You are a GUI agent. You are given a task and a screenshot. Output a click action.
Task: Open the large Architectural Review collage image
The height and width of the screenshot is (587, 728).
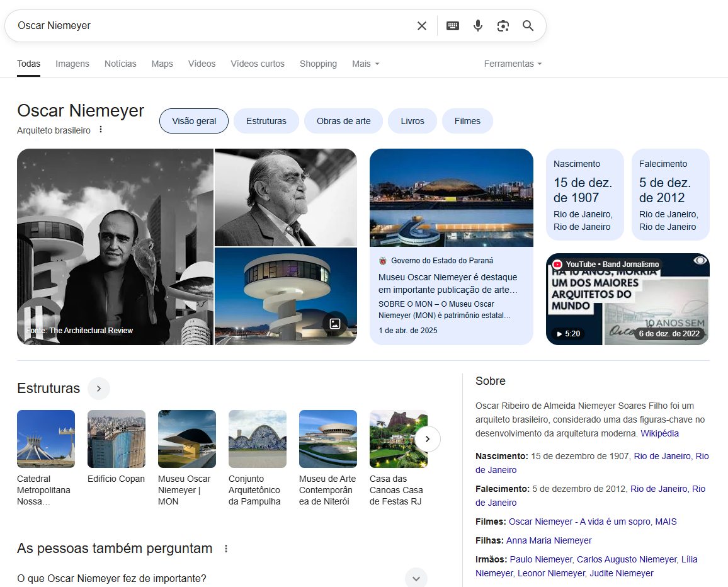tap(115, 247)
